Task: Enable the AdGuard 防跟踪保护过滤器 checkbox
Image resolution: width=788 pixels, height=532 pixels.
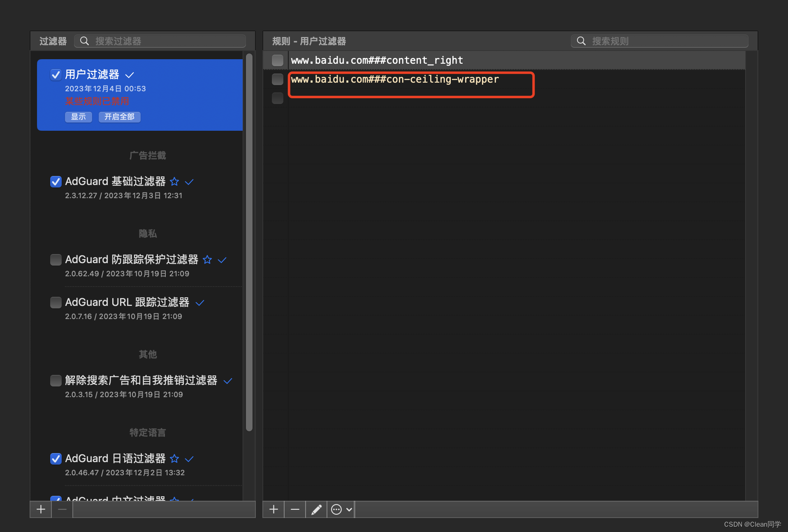Action: click(x=56, y=259)
